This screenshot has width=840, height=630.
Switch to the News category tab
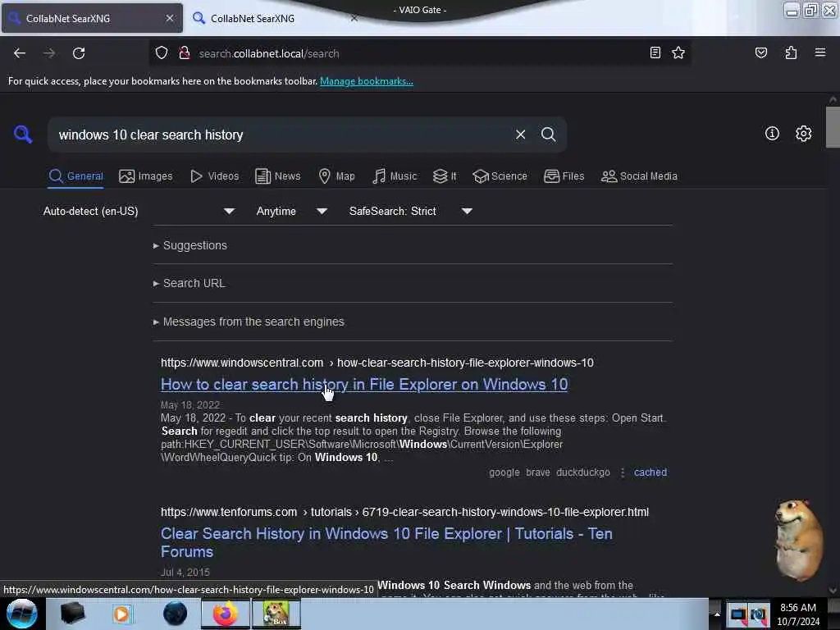pyautogui.click(x=278, y=176)
